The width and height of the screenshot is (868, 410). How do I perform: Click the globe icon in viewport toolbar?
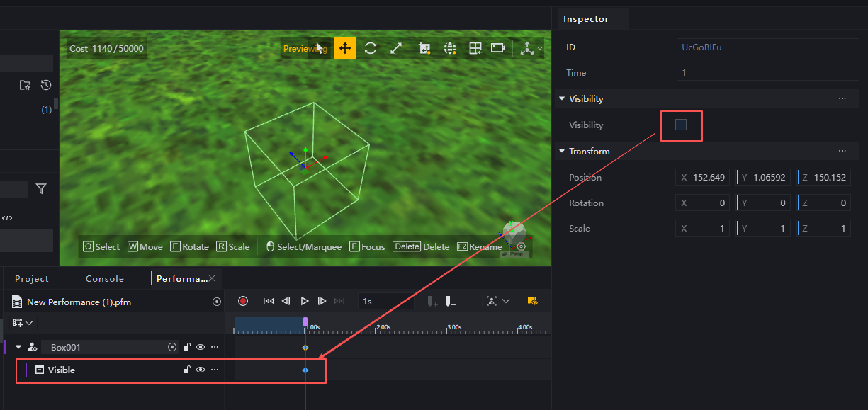tap(449, 48)
